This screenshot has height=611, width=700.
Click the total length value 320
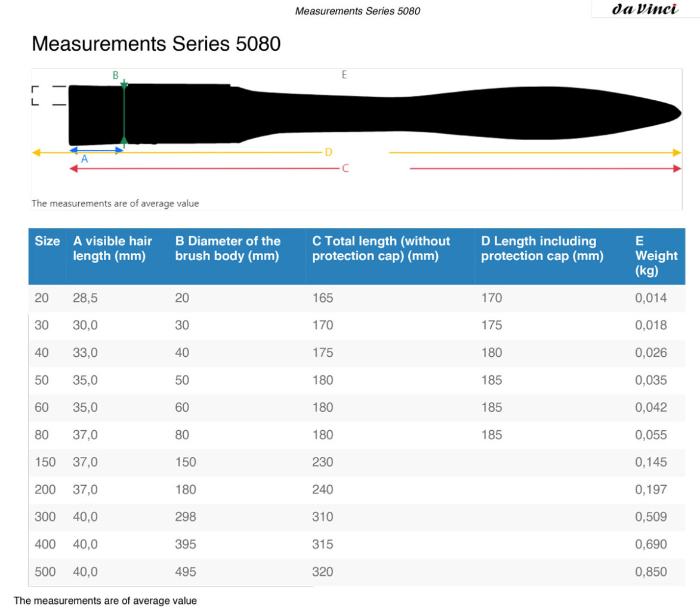point(323,572)
